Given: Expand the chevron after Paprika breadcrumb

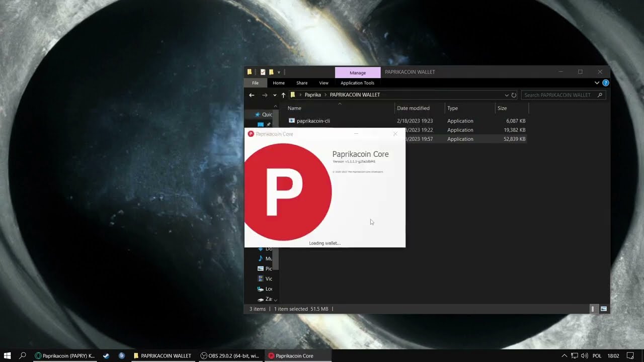Looking at the screenshot, I should tap(325, 95).
